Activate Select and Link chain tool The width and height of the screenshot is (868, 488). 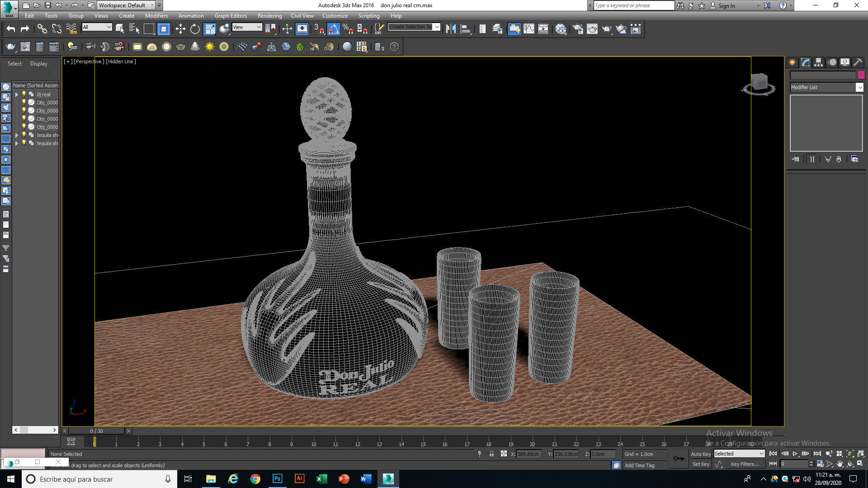(42, 29)
